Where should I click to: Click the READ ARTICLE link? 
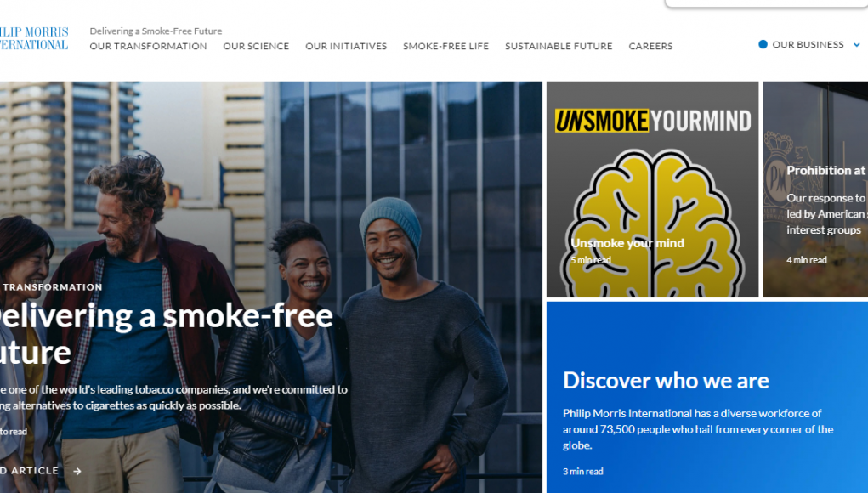[29, 471]
